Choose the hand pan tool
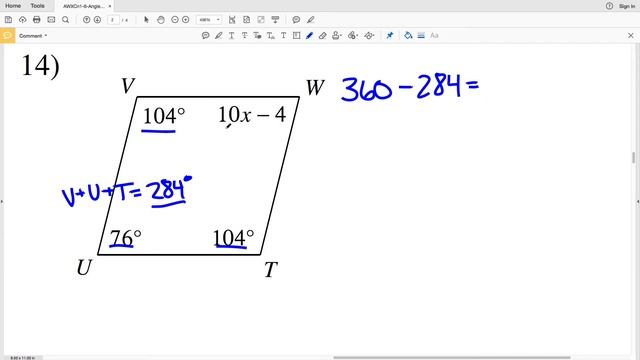Image resolution: width=640 pixels, height=360 pixels. (x=161, y=20)
